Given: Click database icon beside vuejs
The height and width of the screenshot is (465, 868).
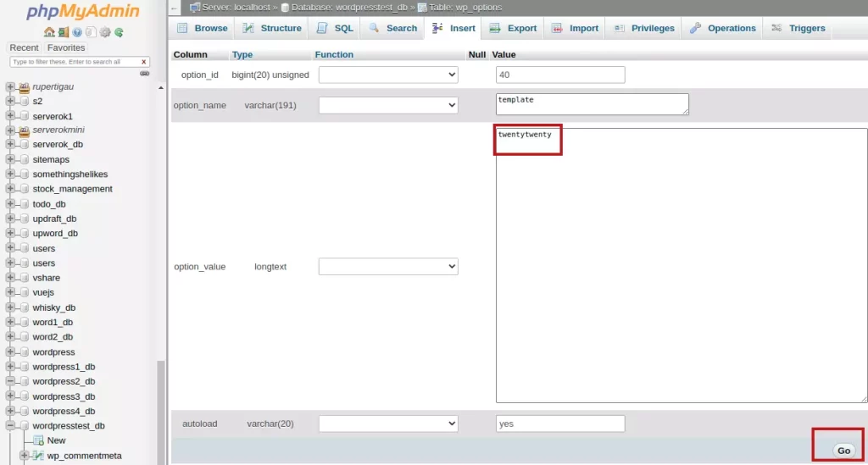Looking at the screenshot, I should tap(24, 292).
